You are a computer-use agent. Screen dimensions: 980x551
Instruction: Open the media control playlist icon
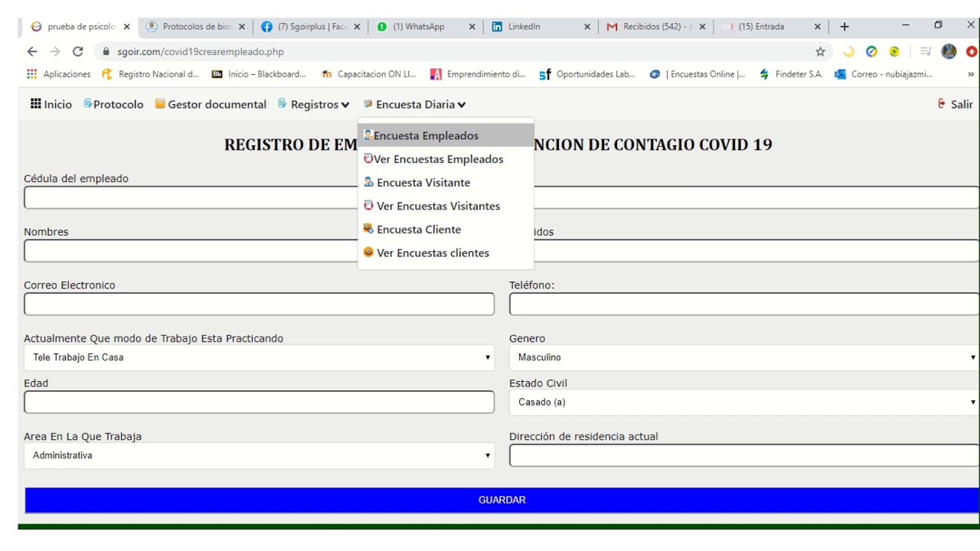point(925,52)
